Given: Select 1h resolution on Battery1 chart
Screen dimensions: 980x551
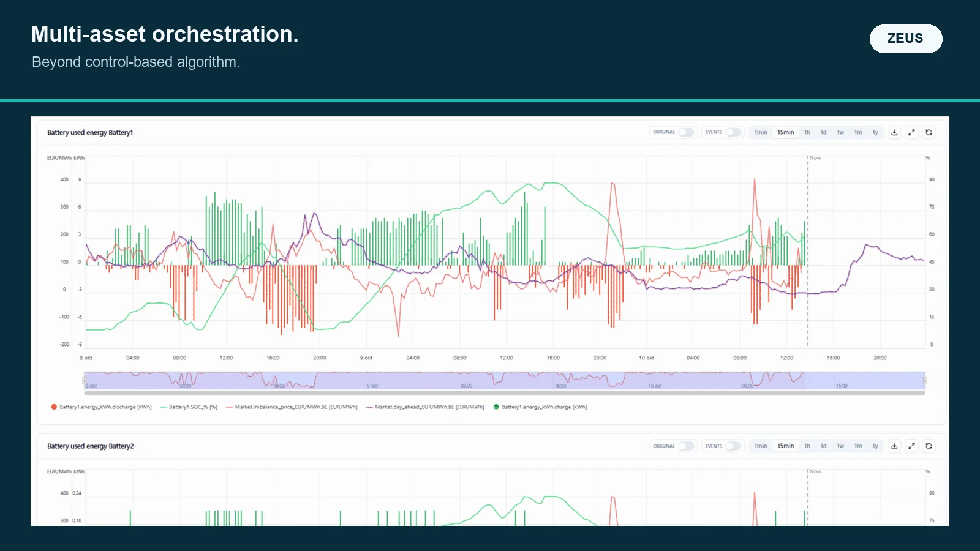Looking at the screenshot, I should coord(807,132).
